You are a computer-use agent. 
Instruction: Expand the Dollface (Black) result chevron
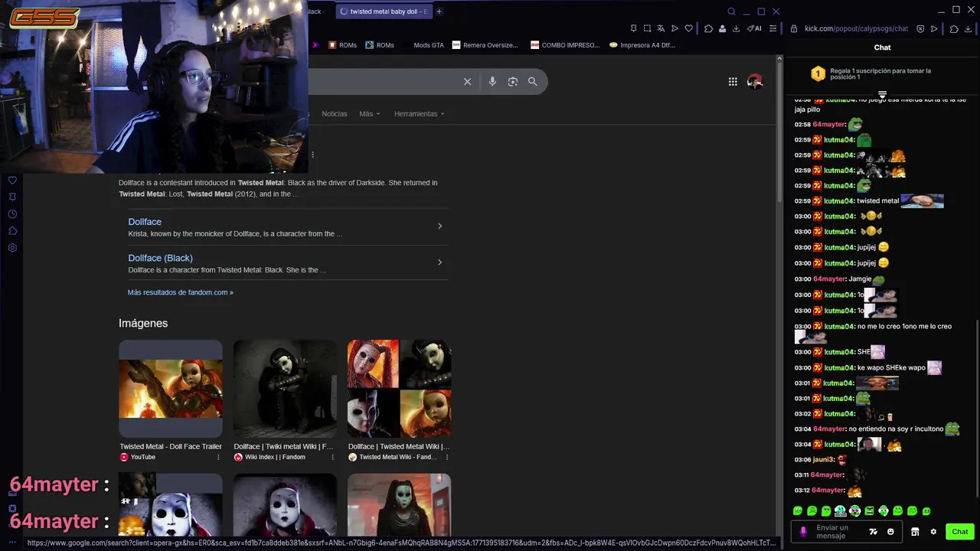coord(439,262)
